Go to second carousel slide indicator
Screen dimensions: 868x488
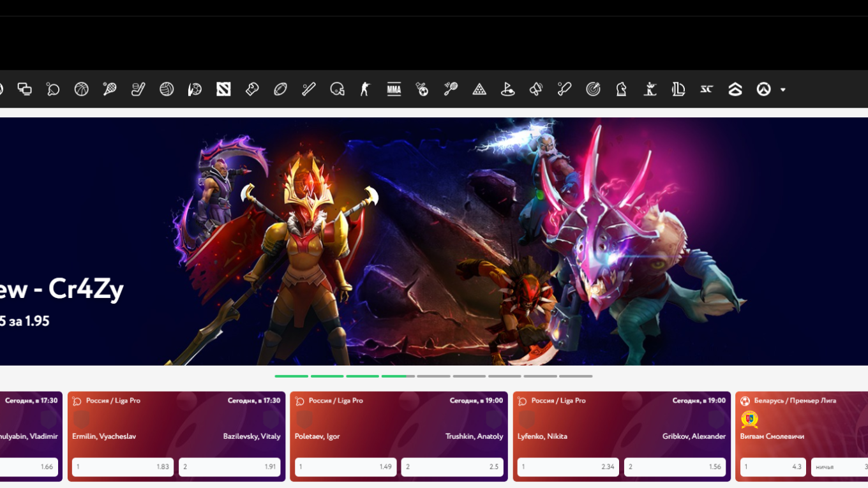[327, 376]
